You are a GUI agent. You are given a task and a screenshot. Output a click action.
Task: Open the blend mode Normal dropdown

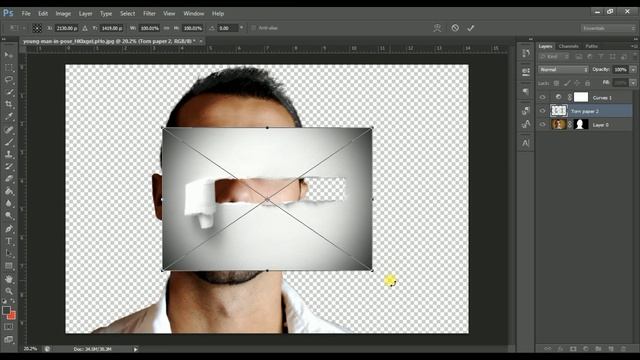click(x=563, y=70)
